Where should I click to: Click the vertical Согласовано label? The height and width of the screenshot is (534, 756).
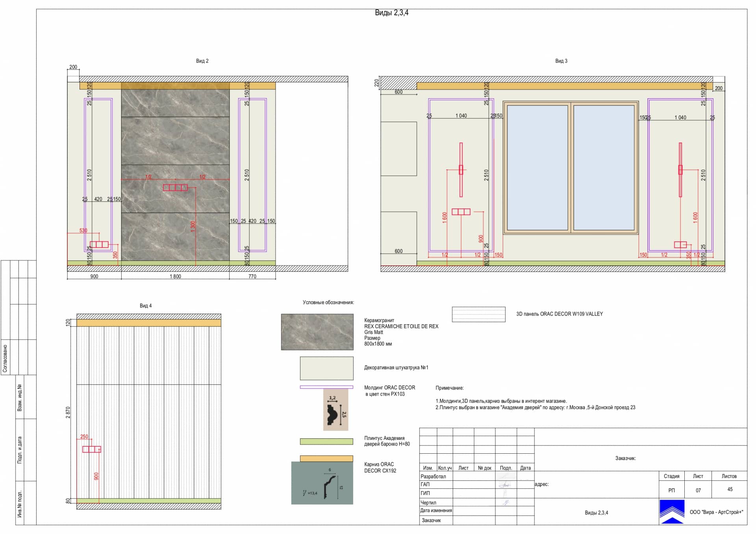5,359
